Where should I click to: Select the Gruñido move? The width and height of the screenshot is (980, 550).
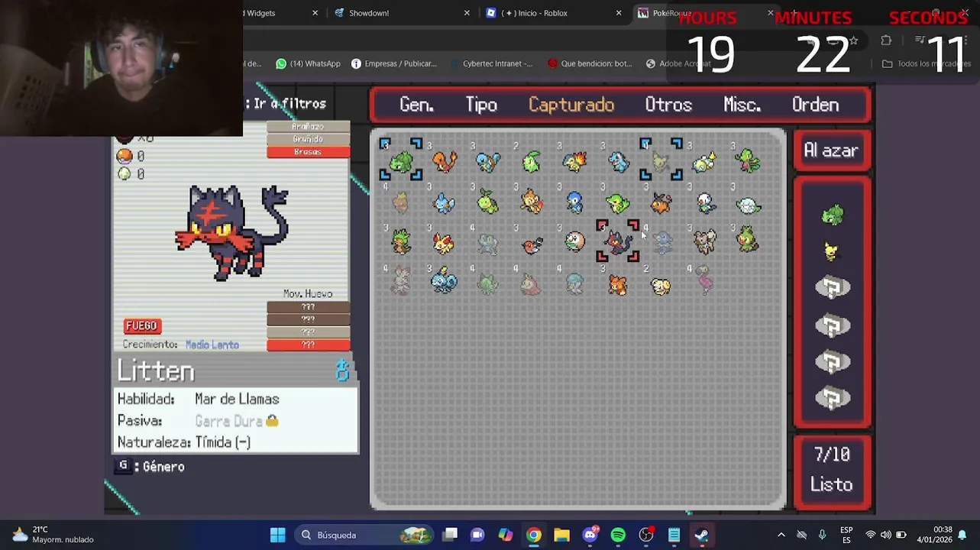click(x=308, y=139)
